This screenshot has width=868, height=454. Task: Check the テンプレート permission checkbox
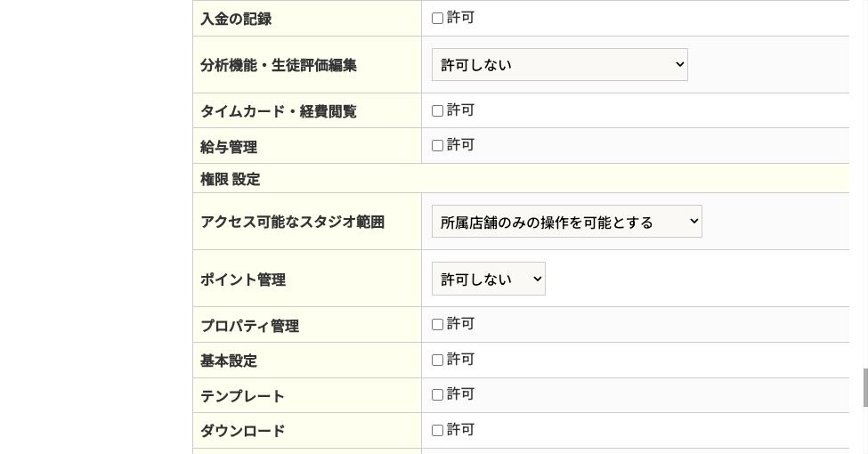coord(437,395)
